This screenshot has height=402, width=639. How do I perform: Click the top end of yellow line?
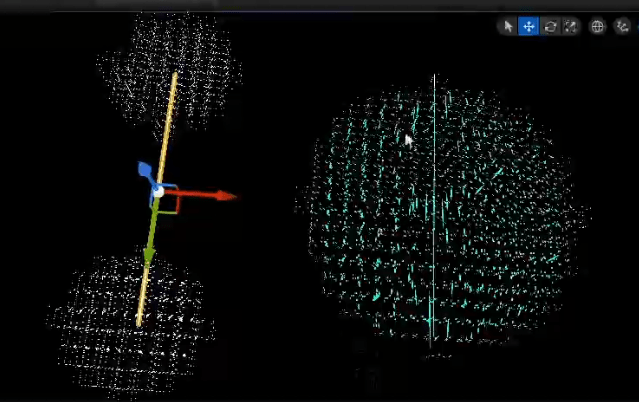176,75
